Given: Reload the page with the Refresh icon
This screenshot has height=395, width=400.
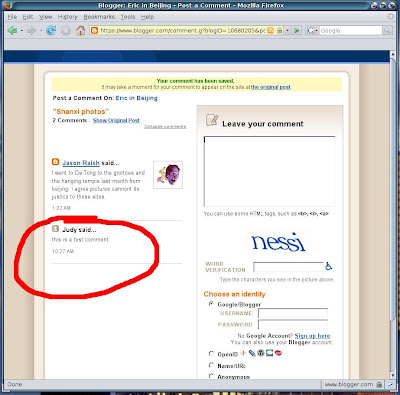Looking at the screenshot, I should (51, 31).
